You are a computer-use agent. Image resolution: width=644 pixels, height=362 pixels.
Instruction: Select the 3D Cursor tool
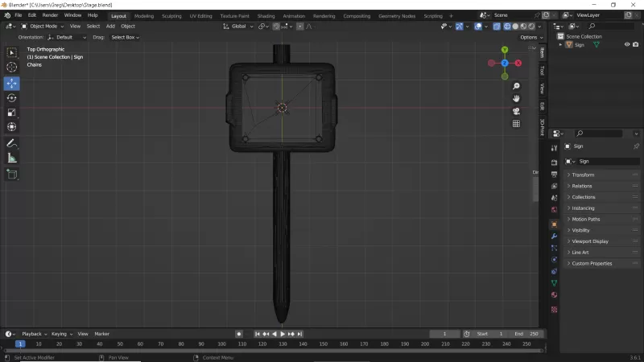click(12, 68)
